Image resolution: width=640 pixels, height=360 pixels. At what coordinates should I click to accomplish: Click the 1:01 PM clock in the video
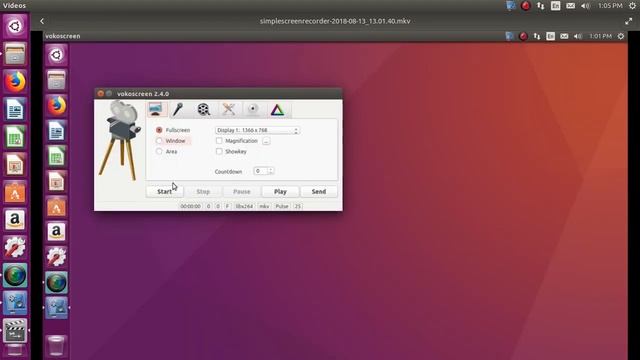(x=600, y=36)
